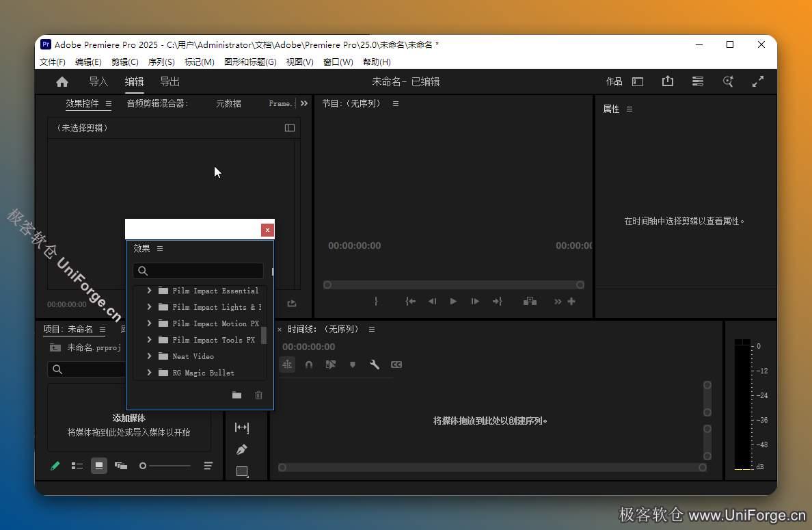Viewport: 812px width, 530px height.
Task: Go to In point in Program monitor
Action: [410, 302]
